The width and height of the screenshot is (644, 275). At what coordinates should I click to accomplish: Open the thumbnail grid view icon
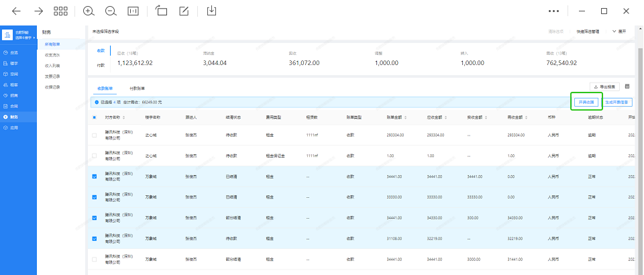pos(61,11)
